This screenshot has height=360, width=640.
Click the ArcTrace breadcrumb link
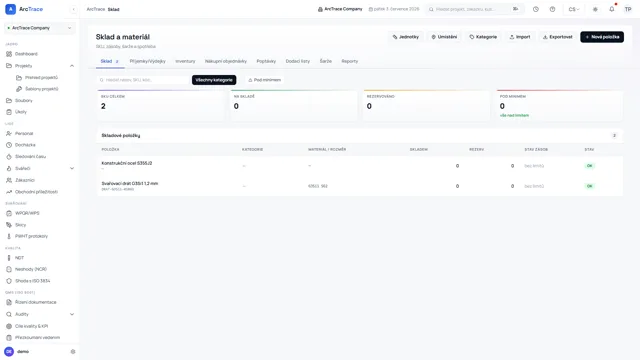pyautogui.click(x=96, y=9)
